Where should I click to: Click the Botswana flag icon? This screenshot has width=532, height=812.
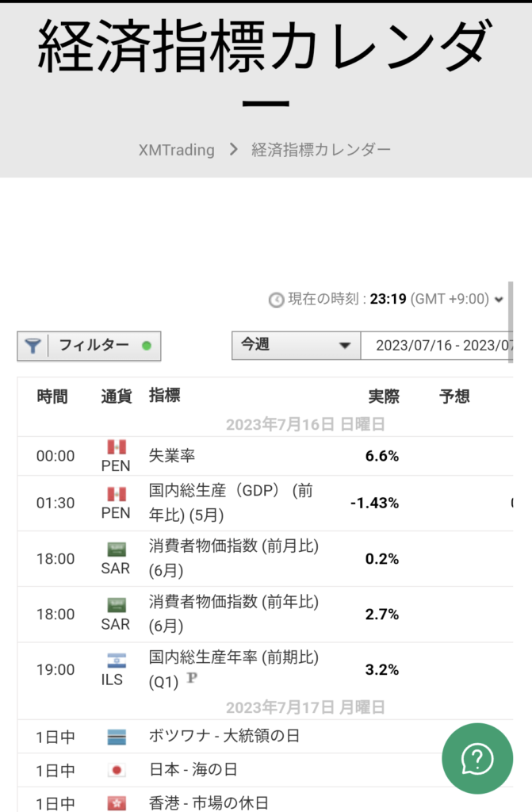[x=117, y=737]
